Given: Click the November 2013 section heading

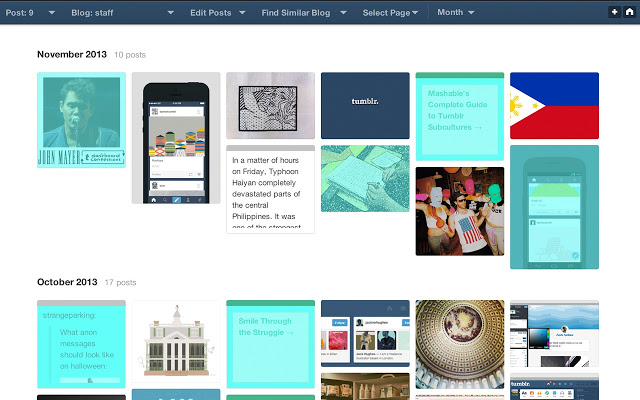Looking at the screenshot, I should click(x=71, y=56).
